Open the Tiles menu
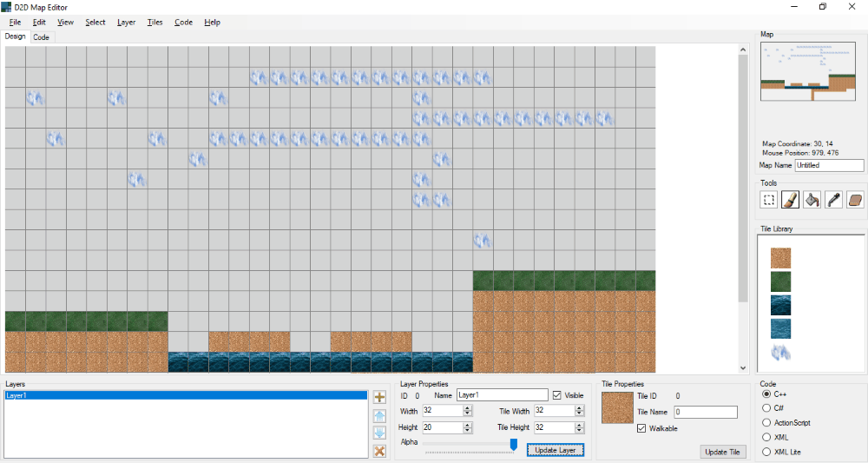The height and width of the screenshot is (463, 868). point(155,23)
